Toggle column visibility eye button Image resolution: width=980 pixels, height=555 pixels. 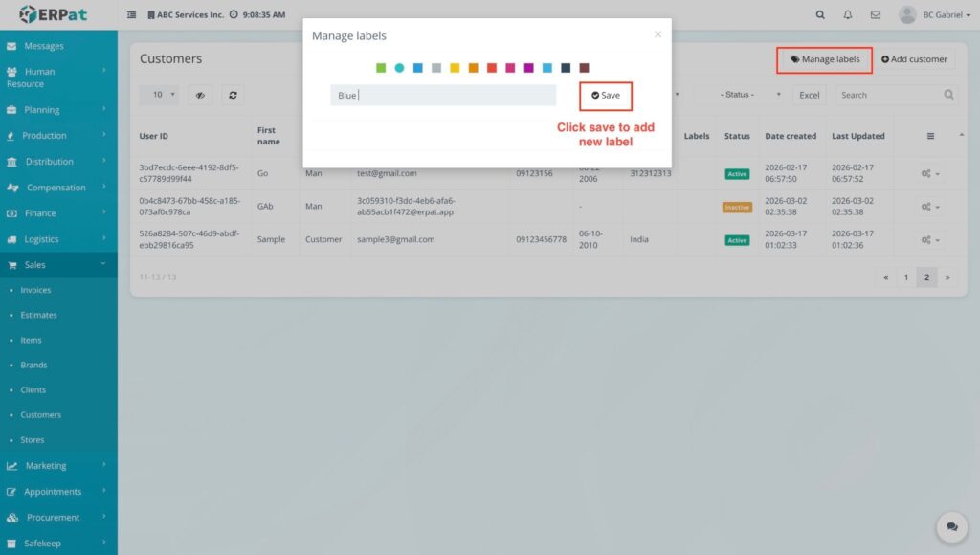pyautogui.click(x=200, y=95)
